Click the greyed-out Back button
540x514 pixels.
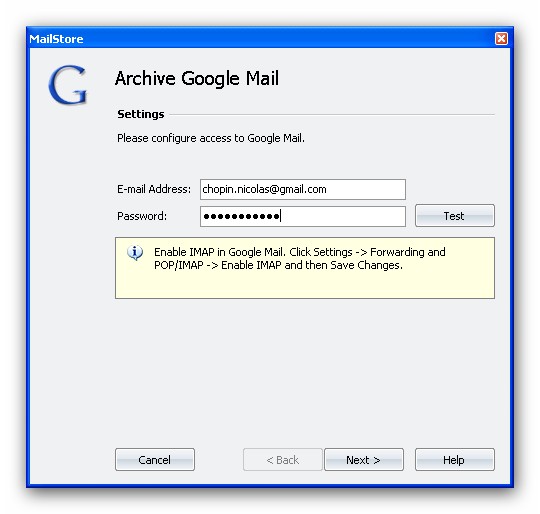pyautogui.click(x=282, y=459)
